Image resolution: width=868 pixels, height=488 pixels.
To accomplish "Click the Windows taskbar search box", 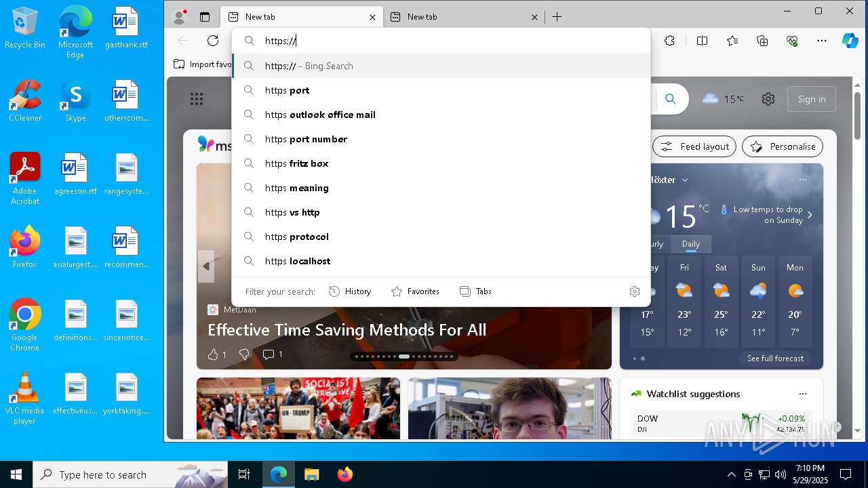I will click(130, 474).
